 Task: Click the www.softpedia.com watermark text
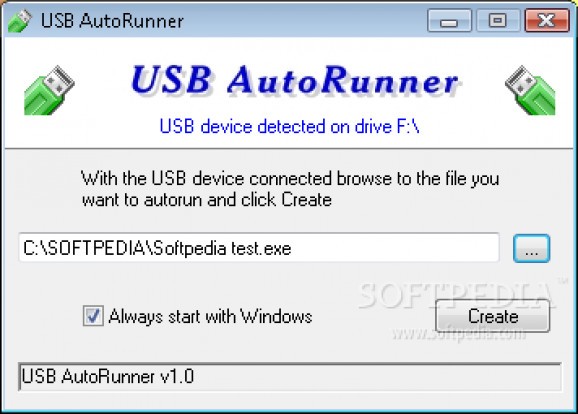coord(459,334)
